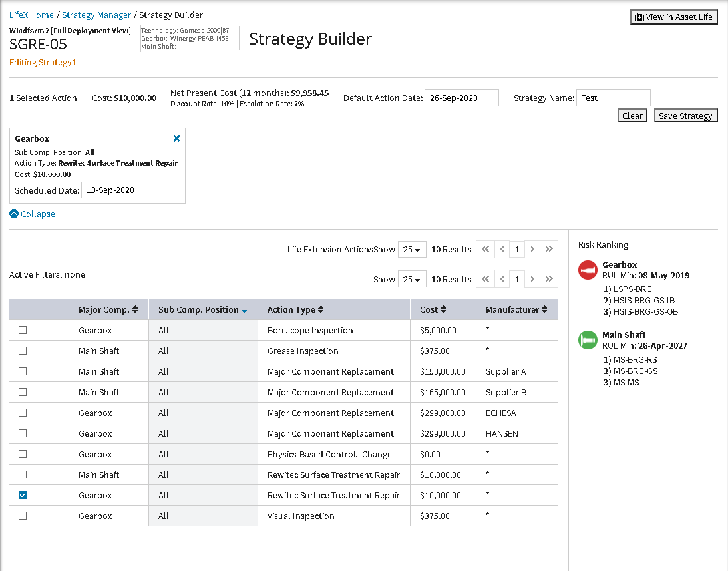Viewport: 728px width, 571px height.
Task: Collapse the selected actions section
Action: (x=33, y=214)
